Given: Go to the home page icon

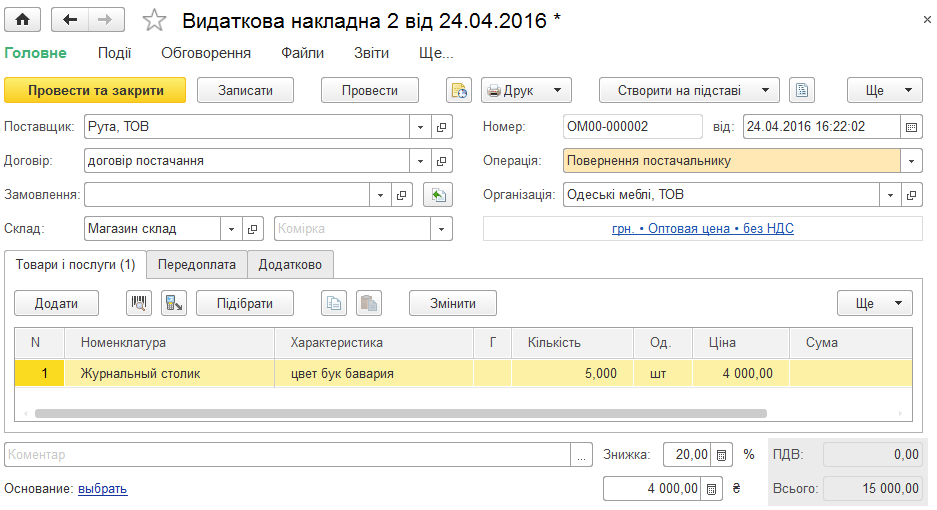Looking at the screenshot, I should coord(23,20).
